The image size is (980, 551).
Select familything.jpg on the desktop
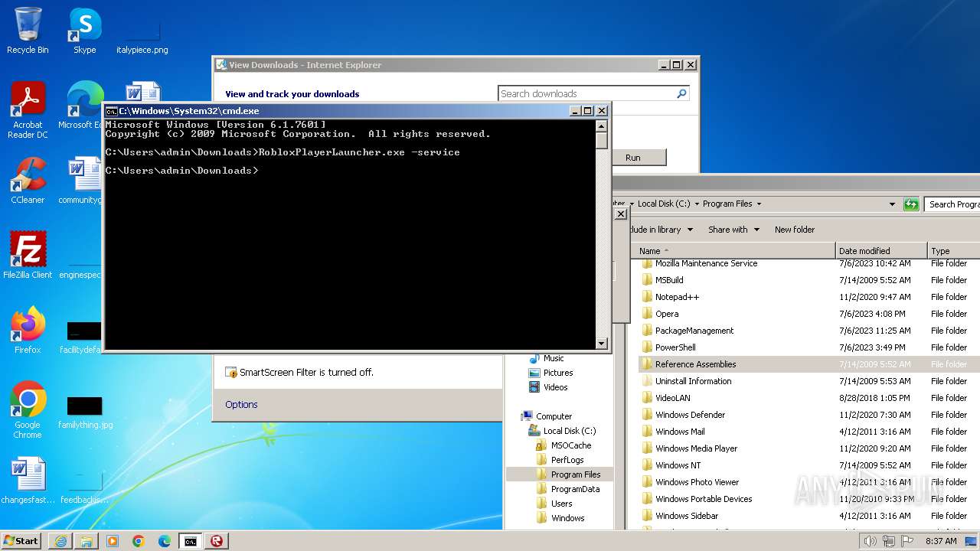(85, 413)
